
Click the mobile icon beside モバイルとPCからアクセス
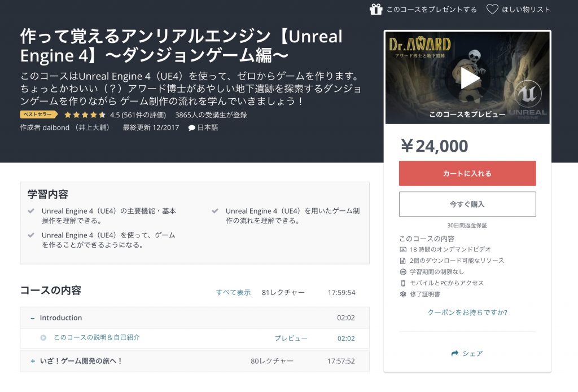point(403,283)
